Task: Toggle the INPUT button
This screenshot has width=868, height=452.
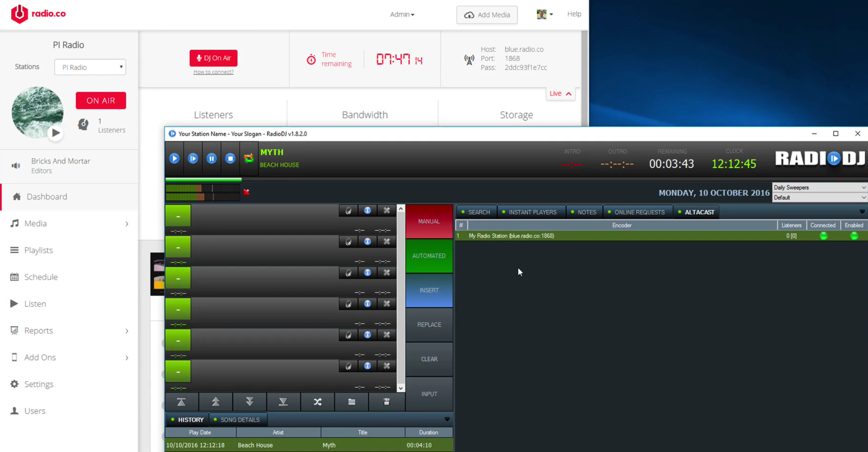Action: [x=429, y=394]
